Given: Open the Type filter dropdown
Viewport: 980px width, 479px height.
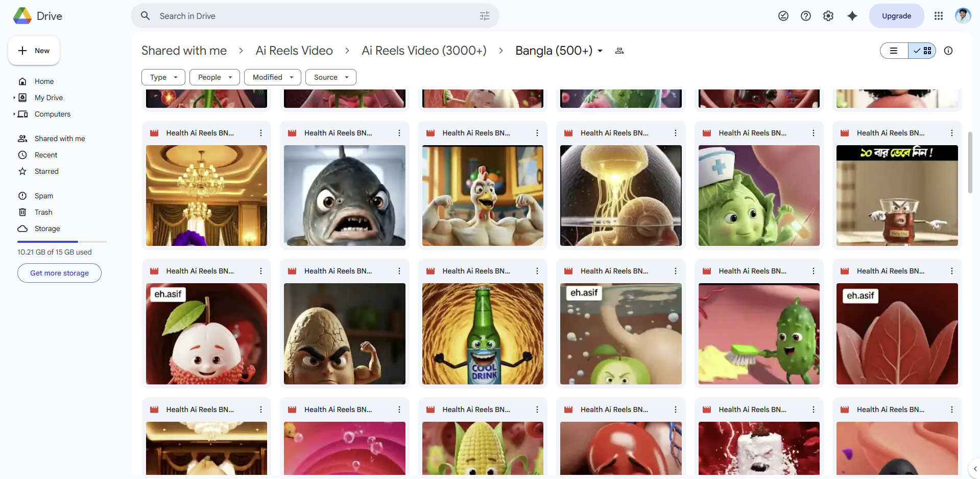Looking at the screenshot, I should pyautogui.click(x=163, y=77).
